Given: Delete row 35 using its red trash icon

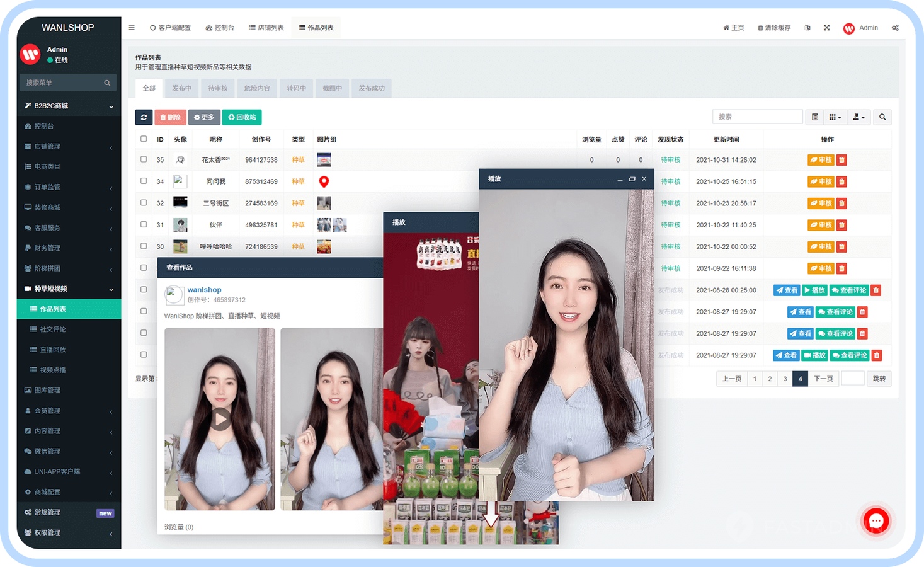Looking at the screenshot, I should pyautogui.click(x=842, y=160).
